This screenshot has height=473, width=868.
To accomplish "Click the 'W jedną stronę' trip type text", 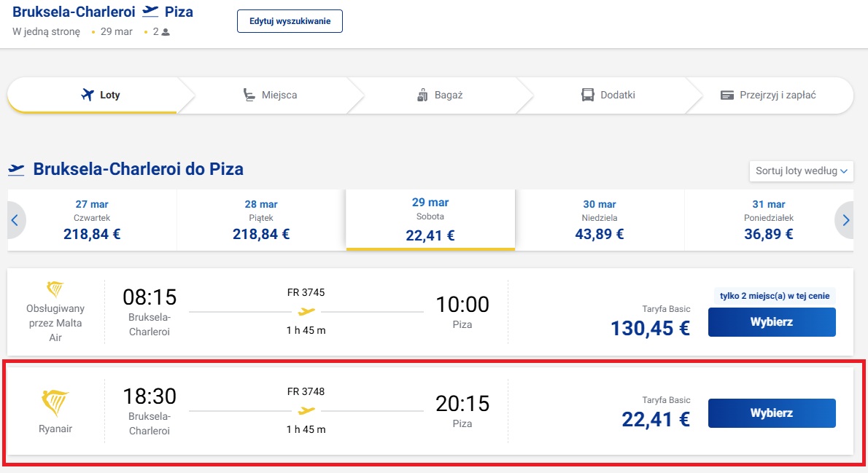I will (x=46, y=32).
